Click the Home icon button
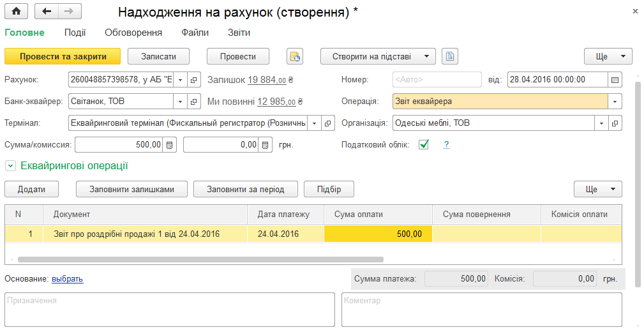 click(x=16, y=11)
